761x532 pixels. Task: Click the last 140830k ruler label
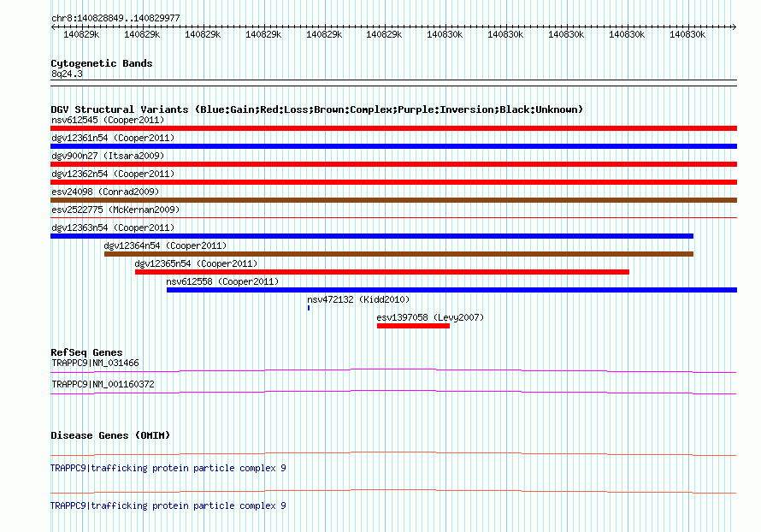coord(687,34)
